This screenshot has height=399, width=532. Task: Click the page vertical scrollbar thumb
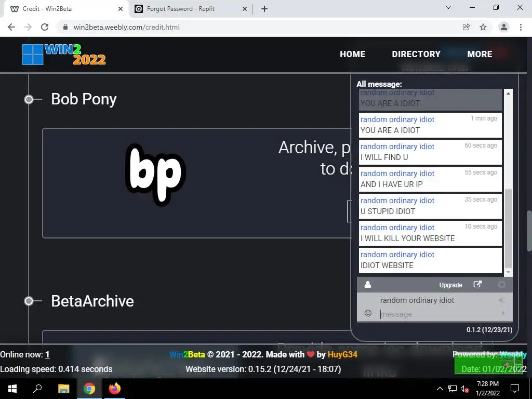point(529,231)
